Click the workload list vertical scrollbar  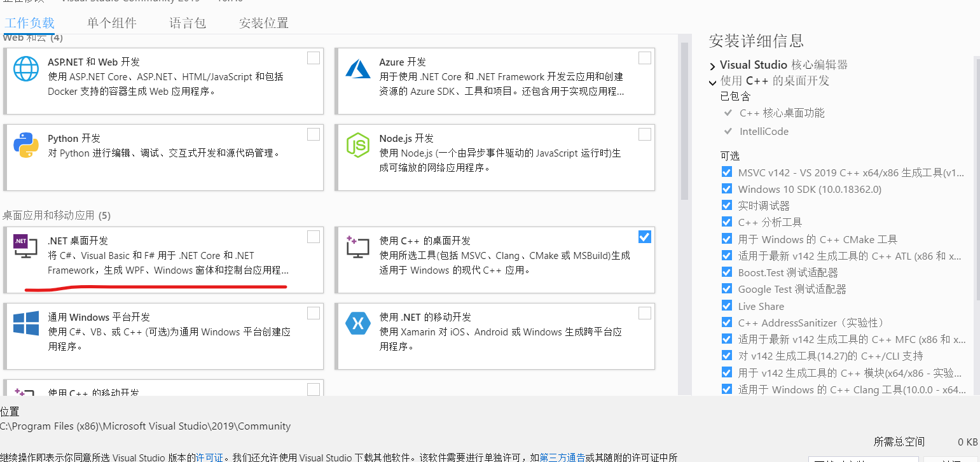coord(685,121)
